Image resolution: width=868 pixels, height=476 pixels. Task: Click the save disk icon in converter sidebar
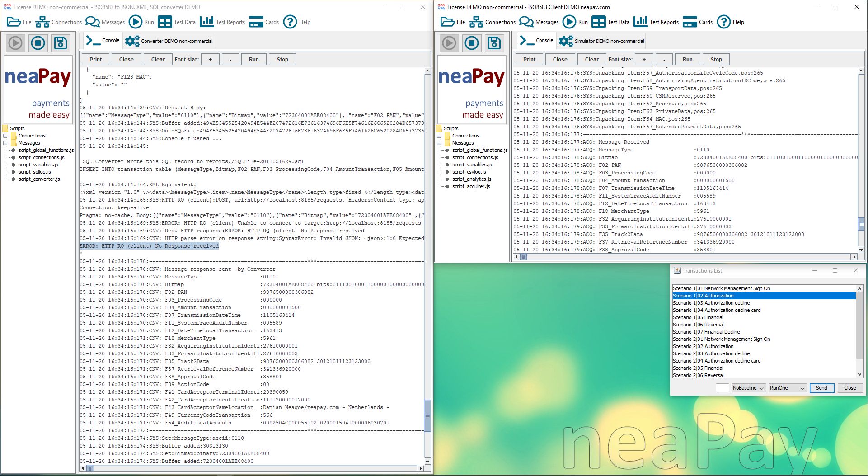[x=61, y=43]
